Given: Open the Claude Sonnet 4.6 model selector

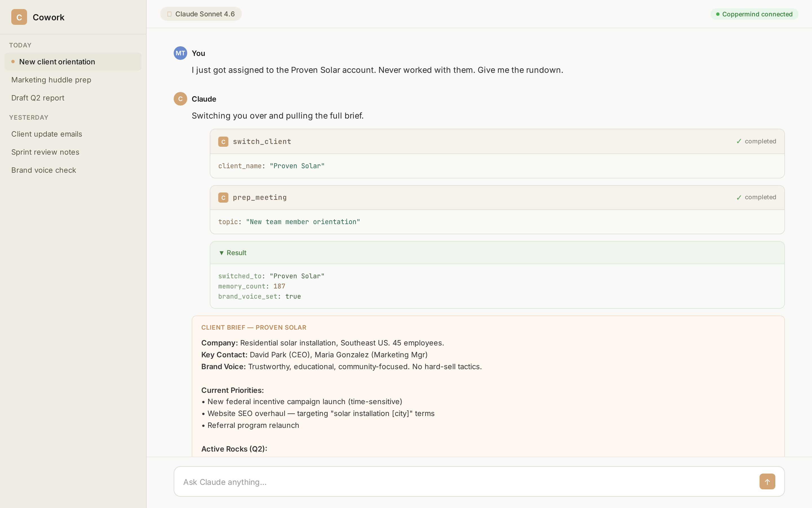Looking at the screenshot, I should pyautogui.click(x=201, y=14).
